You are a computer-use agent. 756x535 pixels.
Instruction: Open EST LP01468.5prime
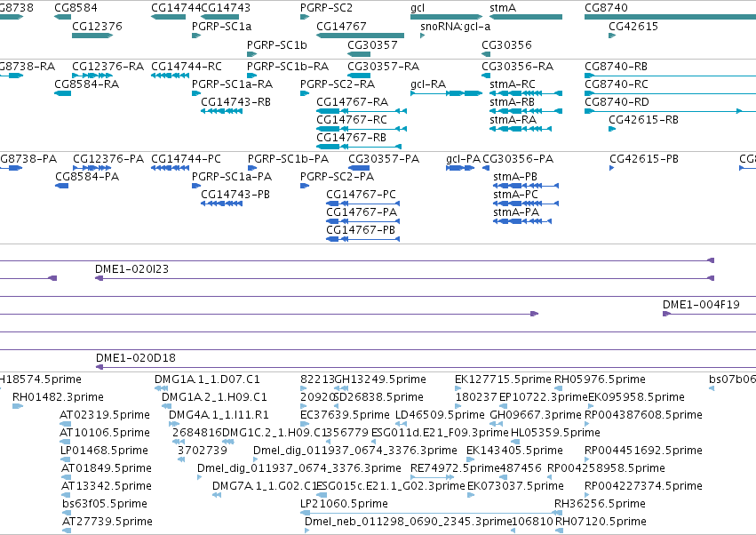click(x=104, y=451)
